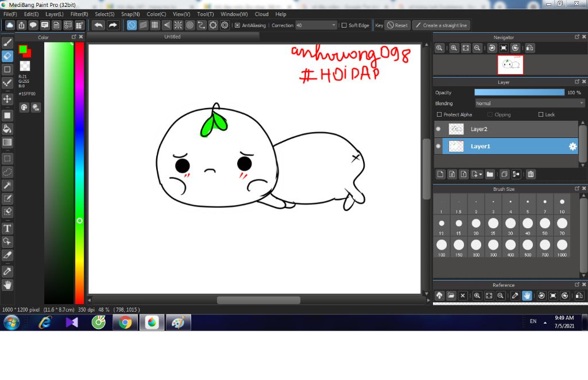Enable the parallel lines snap guide
This screenshot has width=588, height=380.
click(x=143, y=25)
